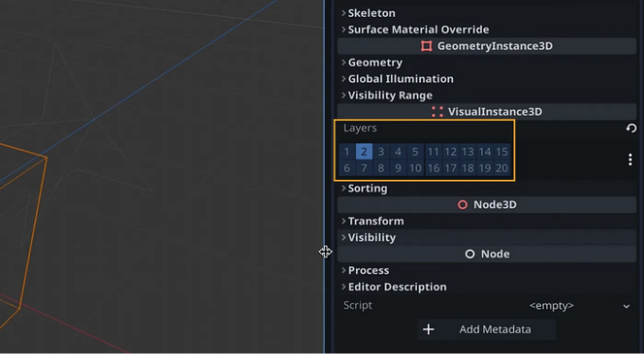Toggle render layer 11

point(434,151)
